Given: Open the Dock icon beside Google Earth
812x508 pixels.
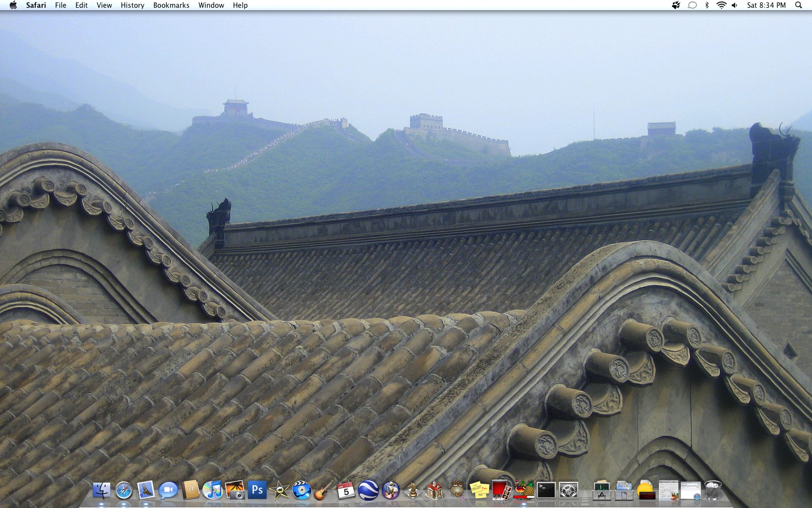Looking at the screenshot, I should [x=391, y=491].
